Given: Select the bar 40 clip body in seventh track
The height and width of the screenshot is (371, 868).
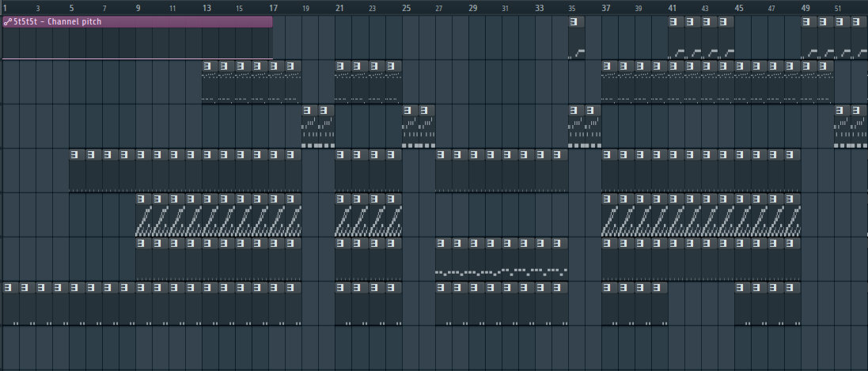Looking at the screenshot, I should [659, 309].
